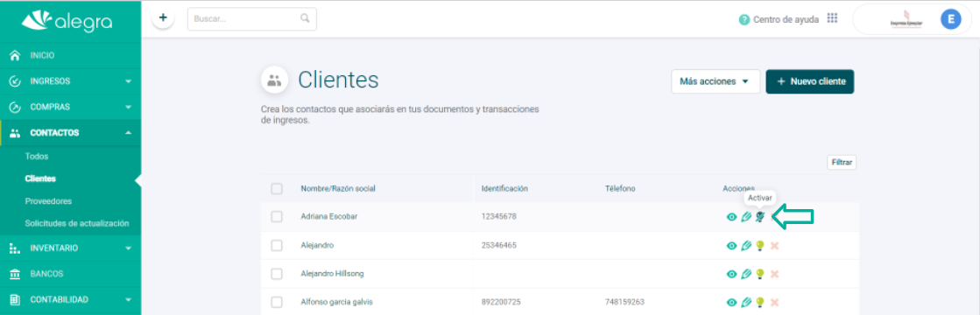Click the plus quick-create button in the top bar
The image size is (980, 315).
pyautogui.click(x=163, y=18)
